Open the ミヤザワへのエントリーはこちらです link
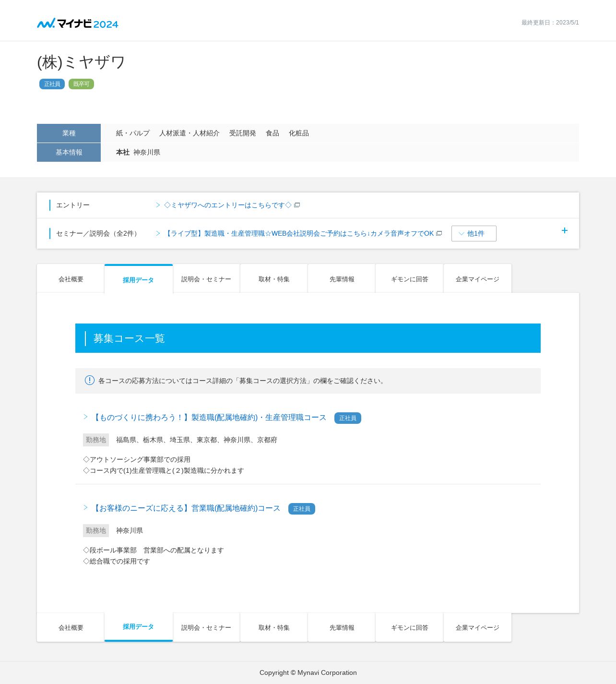Viewport: 616px width, 684px height. pyautogui.click(x=228, y=205)
